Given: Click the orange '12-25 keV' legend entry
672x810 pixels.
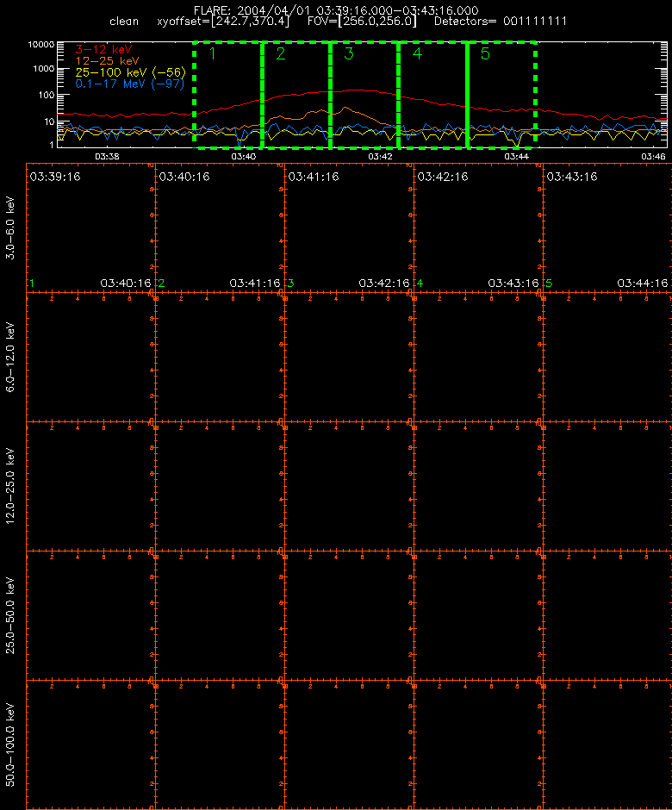Looking at the screenshot, I should pos(107,61).
